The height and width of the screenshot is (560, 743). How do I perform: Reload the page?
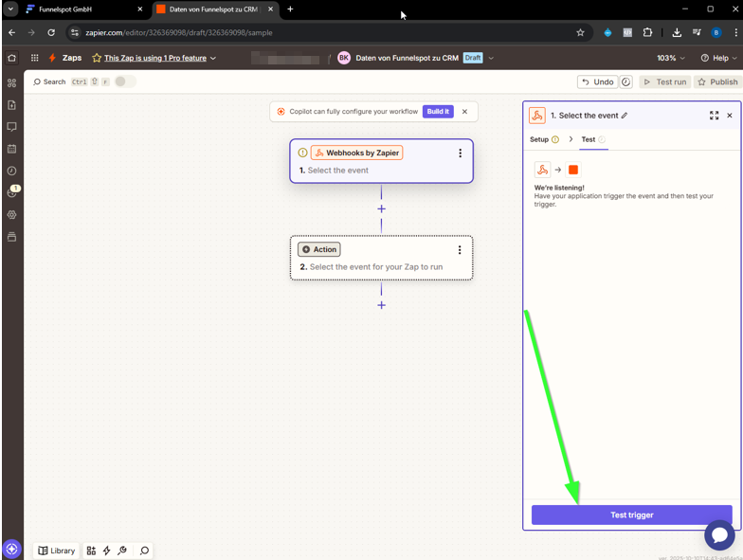[x=51, y=32]
